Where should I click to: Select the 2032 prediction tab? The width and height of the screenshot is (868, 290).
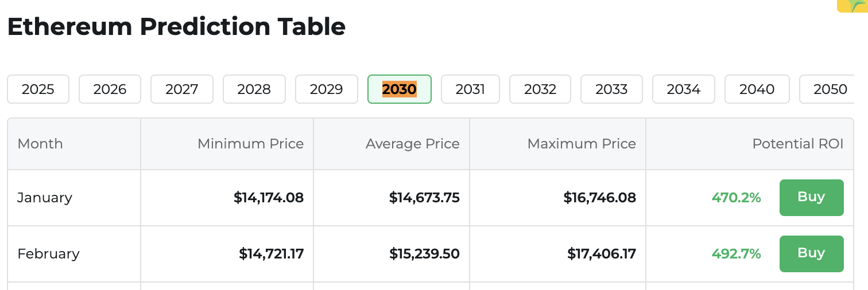tap(540, 89)
